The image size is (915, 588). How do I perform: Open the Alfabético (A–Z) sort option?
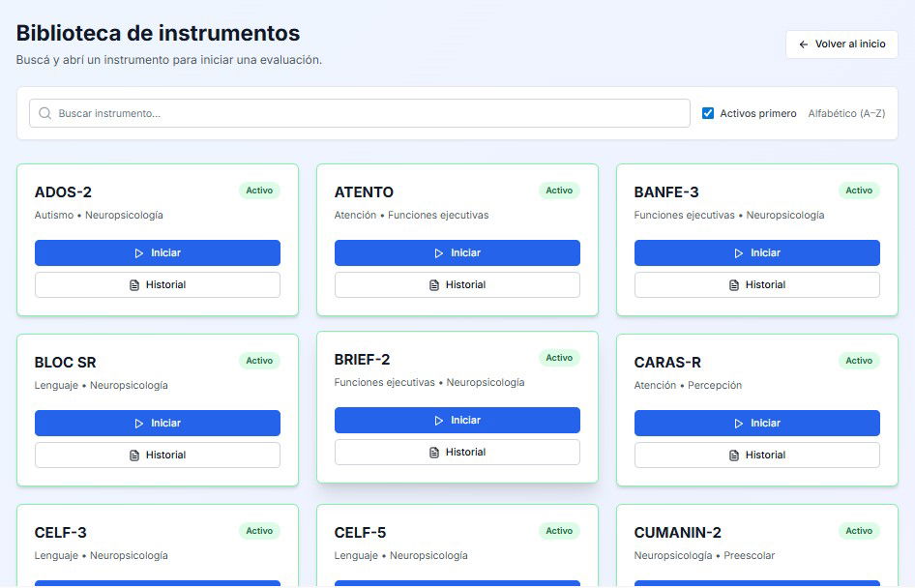[x=846, y=113]
